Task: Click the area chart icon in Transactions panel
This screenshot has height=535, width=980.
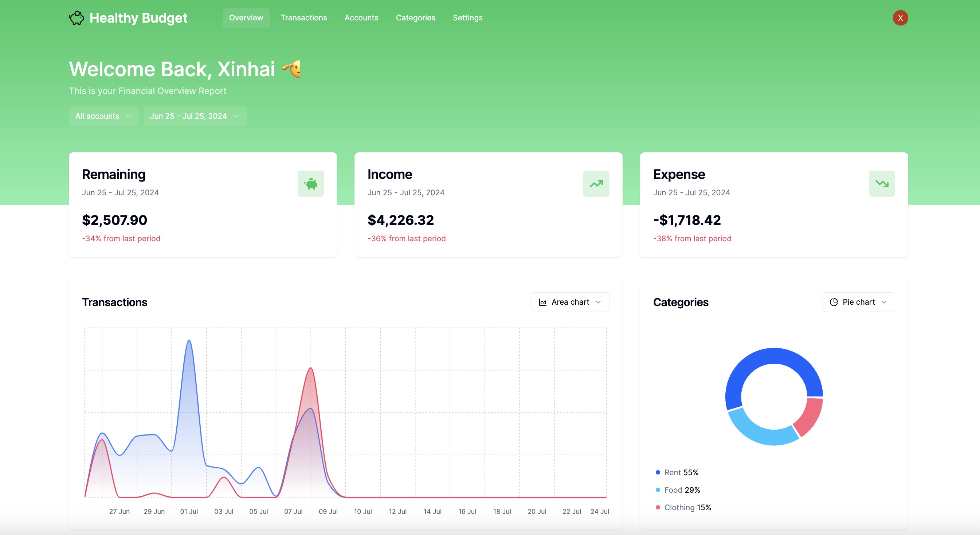Action: pos(543,302)
